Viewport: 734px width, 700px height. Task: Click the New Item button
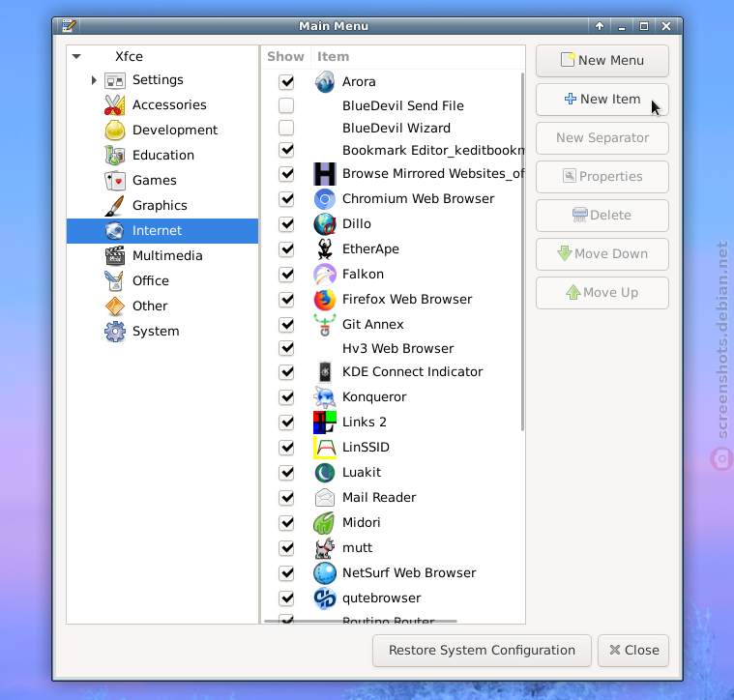602,100
